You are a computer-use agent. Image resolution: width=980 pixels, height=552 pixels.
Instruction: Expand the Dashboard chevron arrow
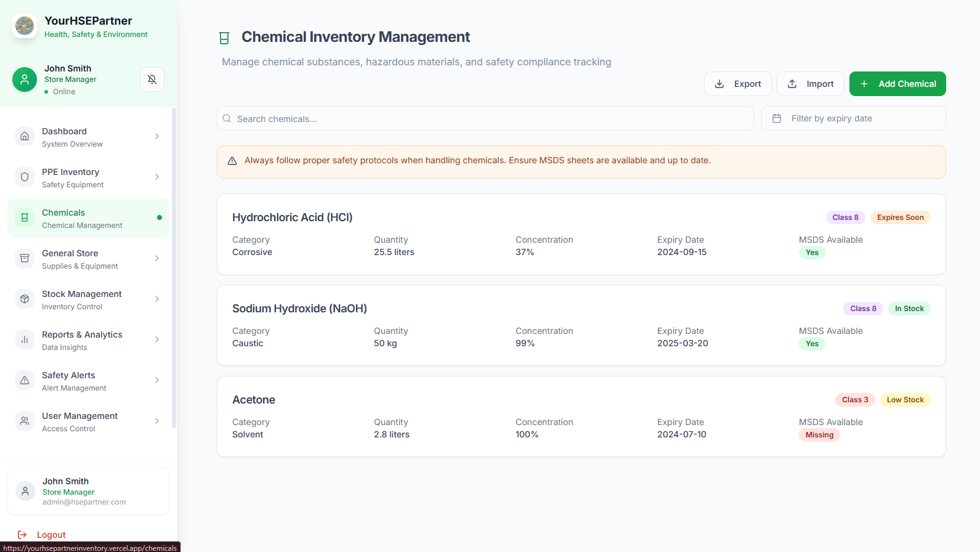[x=157, y=136]
